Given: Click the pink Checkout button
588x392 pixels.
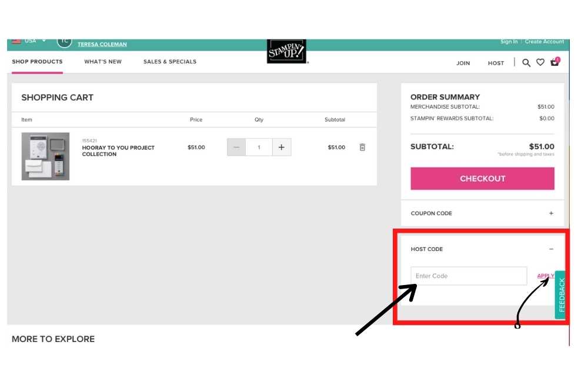Looking at the screenshot, I should coord(482,179).
